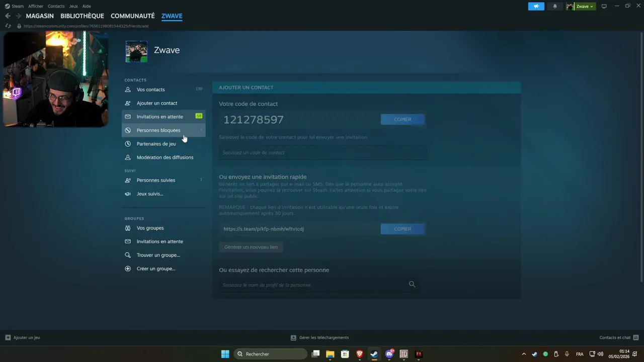Open Gérer les téléchargements

tap(320, 337)
